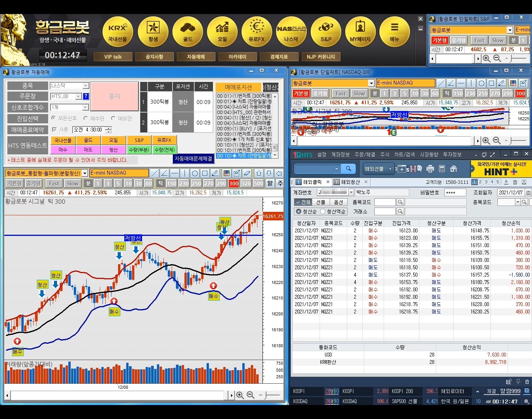Open the round 메뉴 icon
Viewport: 532px width, 419px height.
click(x=395, y=32)
